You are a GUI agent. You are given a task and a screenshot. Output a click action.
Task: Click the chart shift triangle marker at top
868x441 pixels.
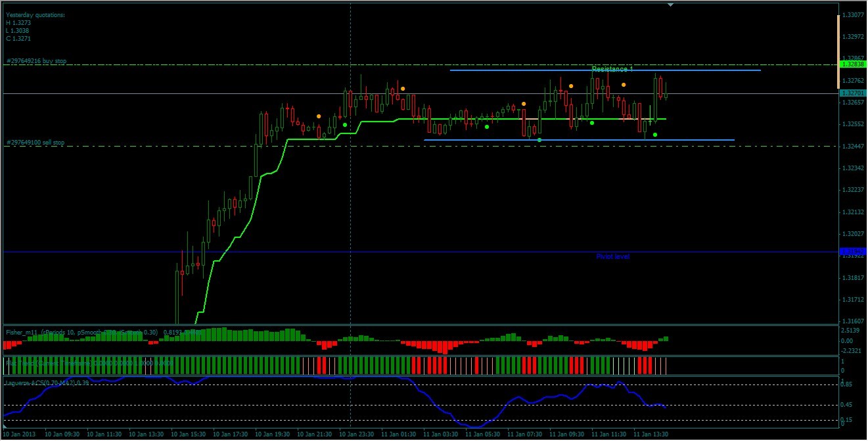(x=670, y=5)
